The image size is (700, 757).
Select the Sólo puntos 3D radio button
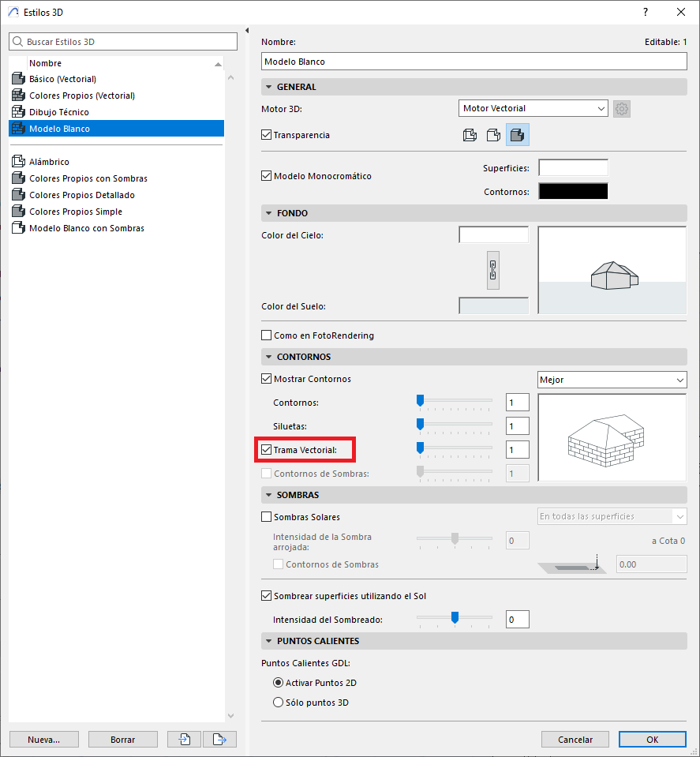pos(278,703)
